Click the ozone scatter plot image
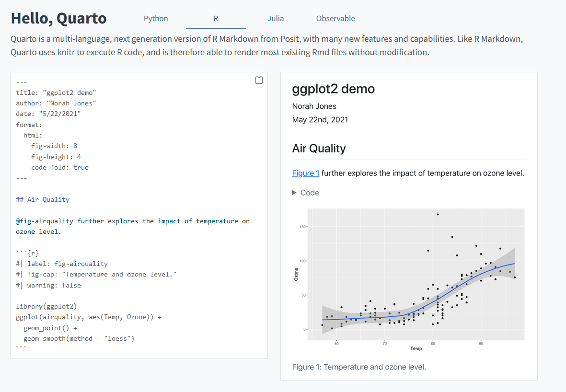The height and width of the screenshot is (392, 566). (x=409, y=279)
